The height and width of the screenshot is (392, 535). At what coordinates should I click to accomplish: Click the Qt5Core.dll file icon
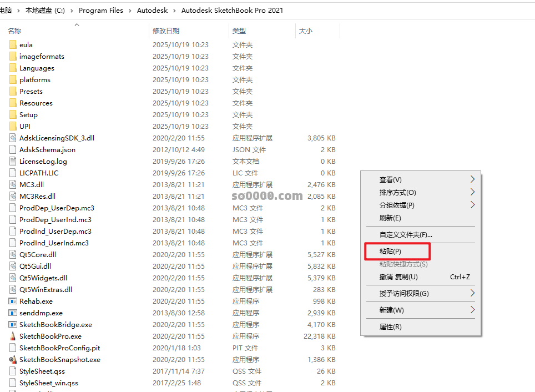point(13,254)
